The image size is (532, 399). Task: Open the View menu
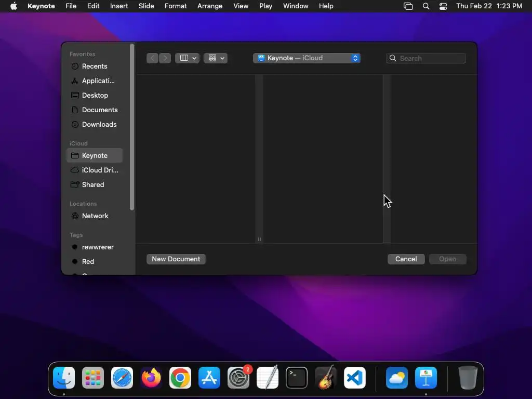pos(241,6)
